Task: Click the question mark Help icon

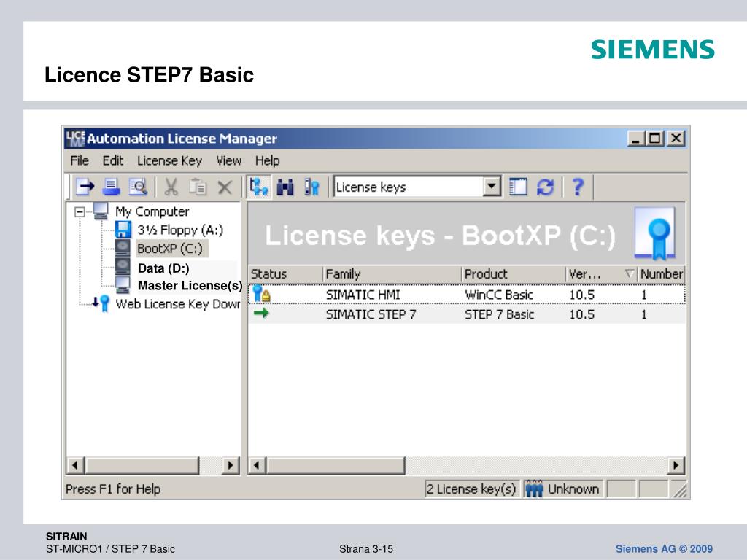Action: tap(578, 187)
